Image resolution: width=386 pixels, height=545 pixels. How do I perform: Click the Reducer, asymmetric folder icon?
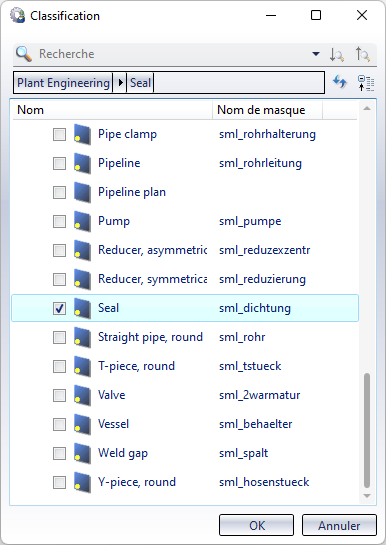(82, 250)
